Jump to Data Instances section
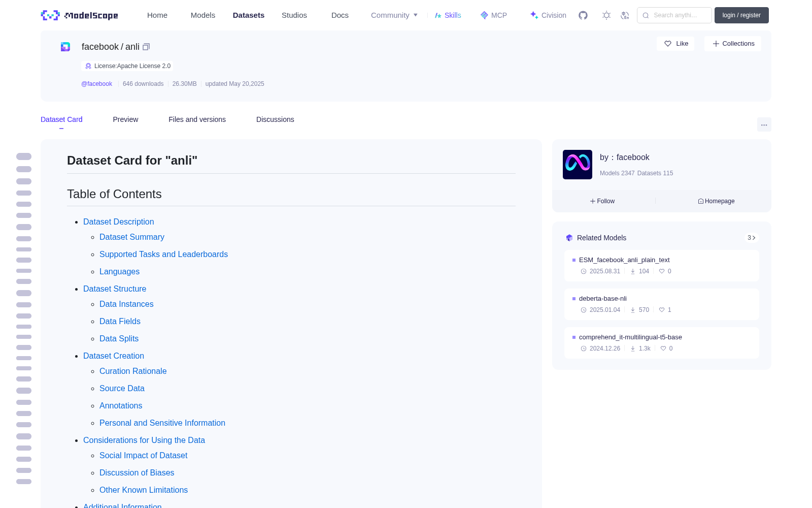The height and width of the screenshot is (508, 812). click(126, 304)
